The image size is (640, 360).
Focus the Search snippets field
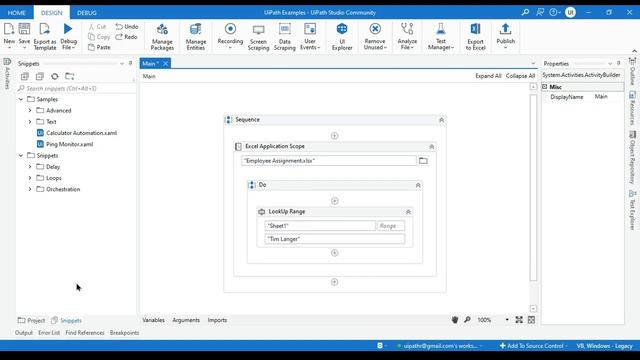pyautogui.click(x=76, y=88)
